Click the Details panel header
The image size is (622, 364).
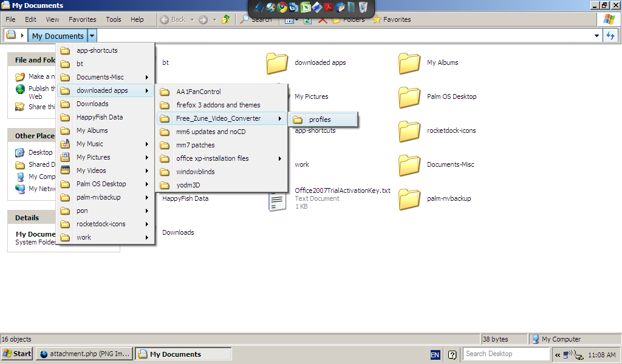pos(32,218)
